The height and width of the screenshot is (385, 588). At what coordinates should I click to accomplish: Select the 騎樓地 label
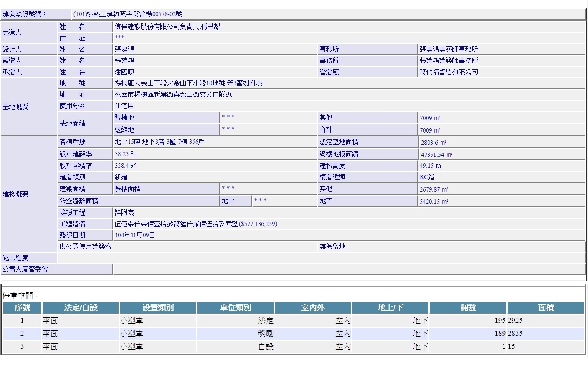[x=124, y=117]
